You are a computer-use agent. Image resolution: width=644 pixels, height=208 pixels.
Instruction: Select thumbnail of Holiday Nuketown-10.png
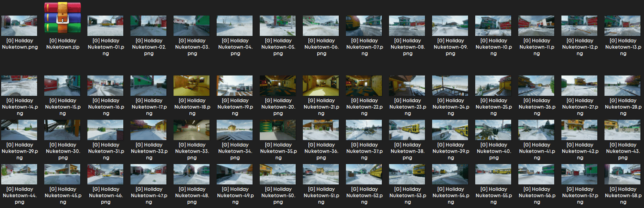click(493, 26)
